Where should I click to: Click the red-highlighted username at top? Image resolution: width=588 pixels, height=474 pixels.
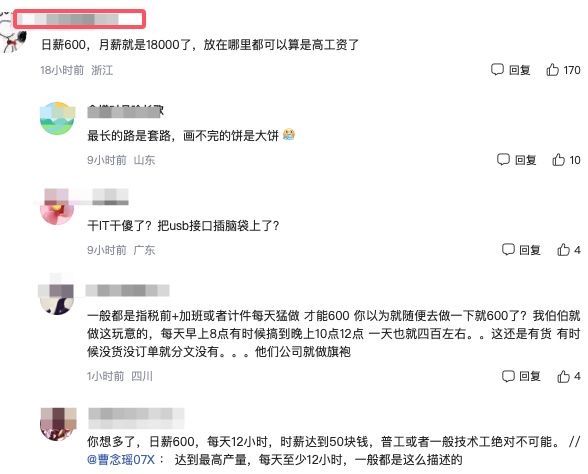point(80,19)
